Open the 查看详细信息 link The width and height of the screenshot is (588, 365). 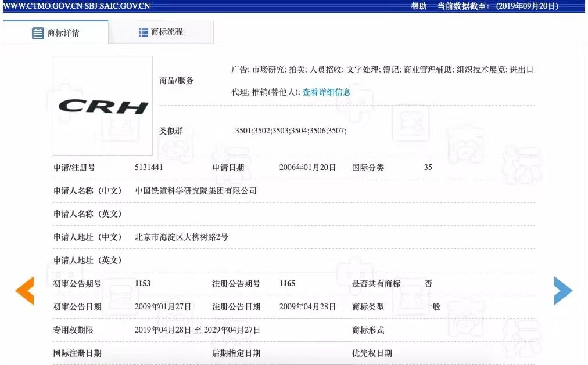[327, 92]
